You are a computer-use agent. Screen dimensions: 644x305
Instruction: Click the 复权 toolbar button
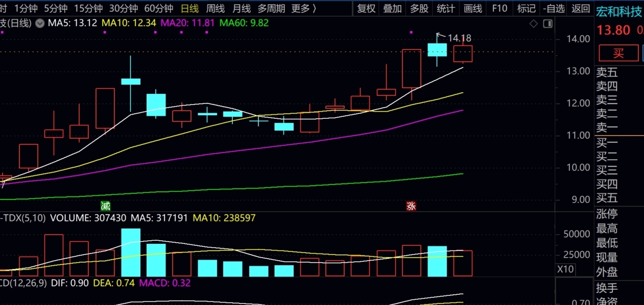[366, 8]
